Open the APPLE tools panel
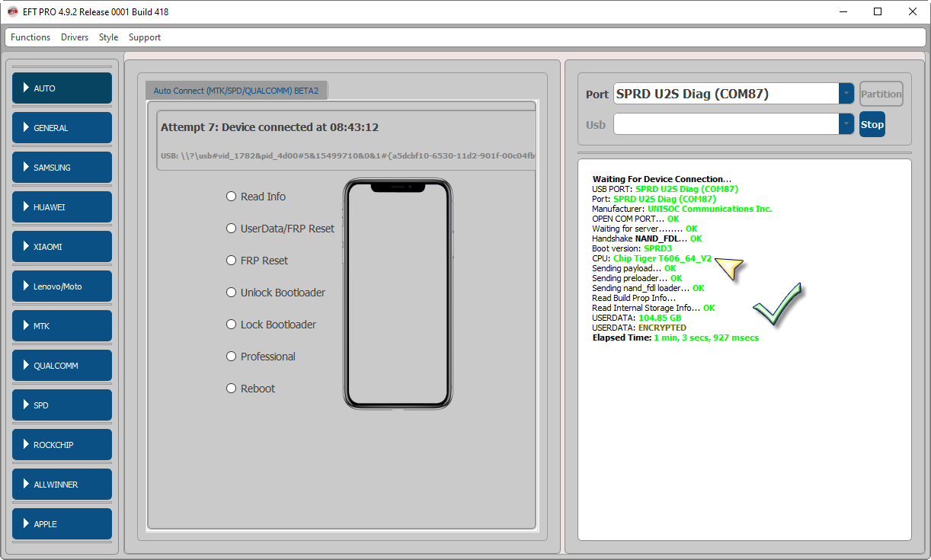 61,523
